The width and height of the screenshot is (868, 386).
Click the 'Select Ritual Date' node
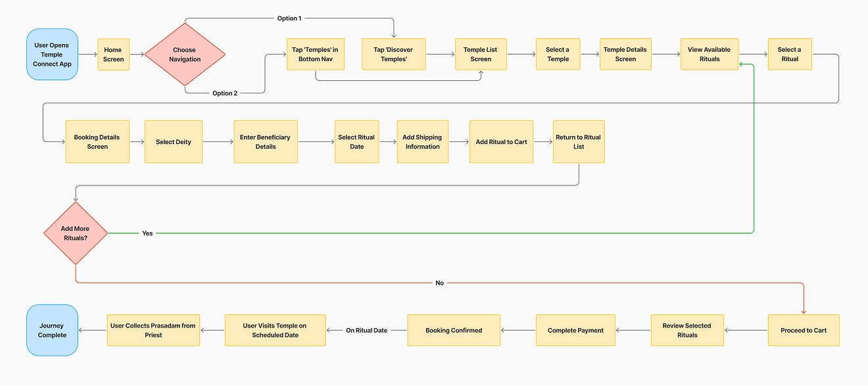tap(357, 141)
